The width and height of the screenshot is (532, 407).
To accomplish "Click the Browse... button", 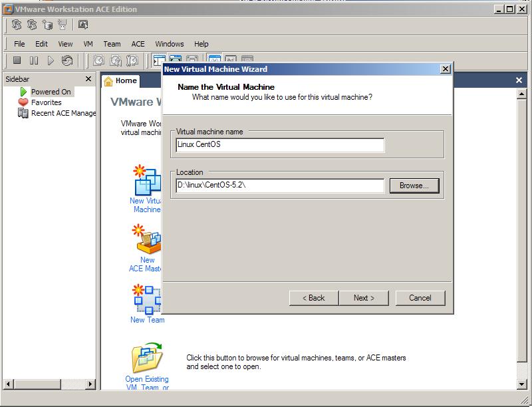I will point(414,186).
